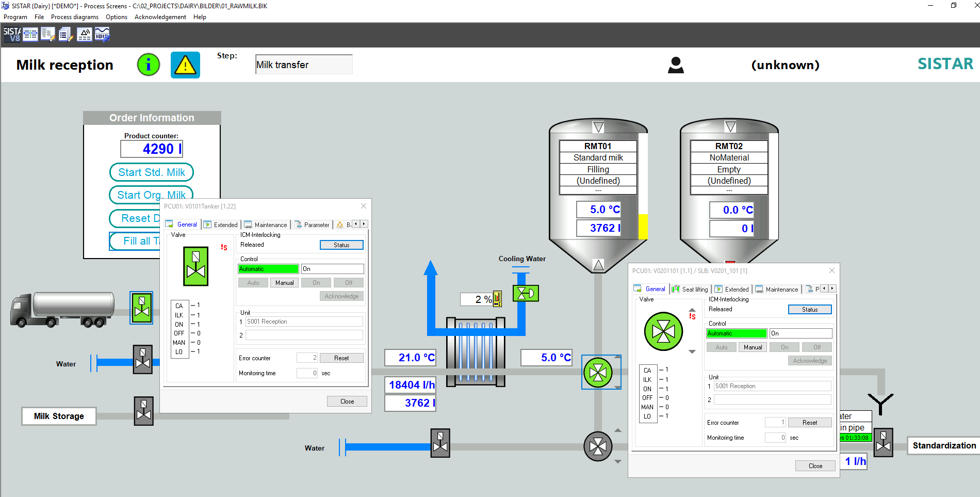The width and height of the screenshot is (980, 497).
Task: Click the gray Milk Storage valve symbol
Action: [143, 411]
